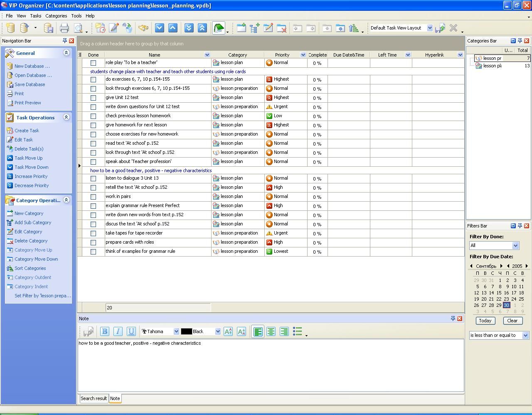Click the black font color swatch
This screenshot has height=415, width=532.
(x=186, y=331)
